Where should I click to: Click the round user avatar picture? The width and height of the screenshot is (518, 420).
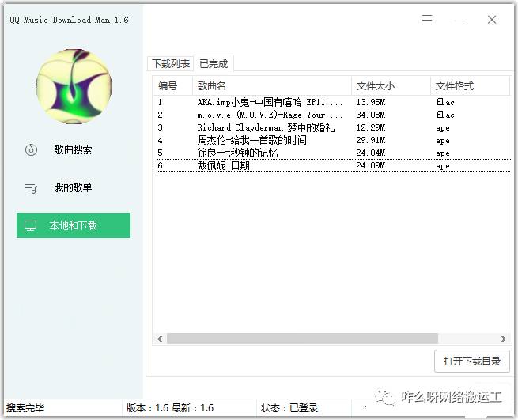(x=74, y=86)
